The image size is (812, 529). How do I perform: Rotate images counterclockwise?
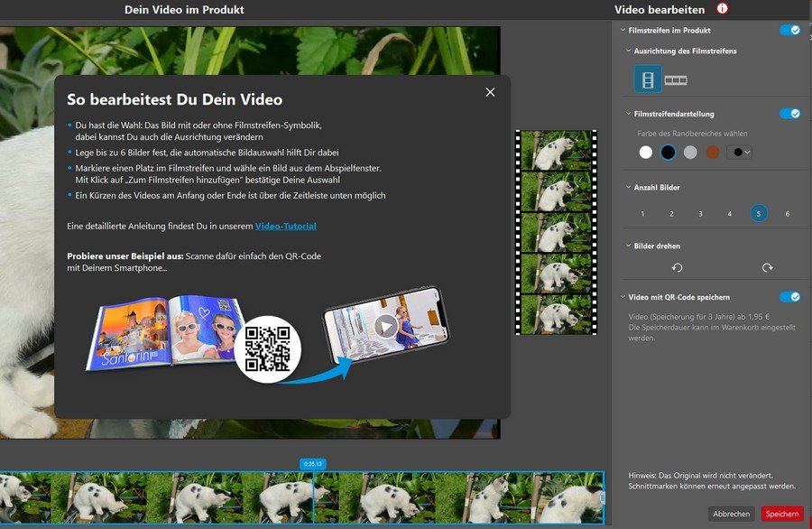coord(677,267)
